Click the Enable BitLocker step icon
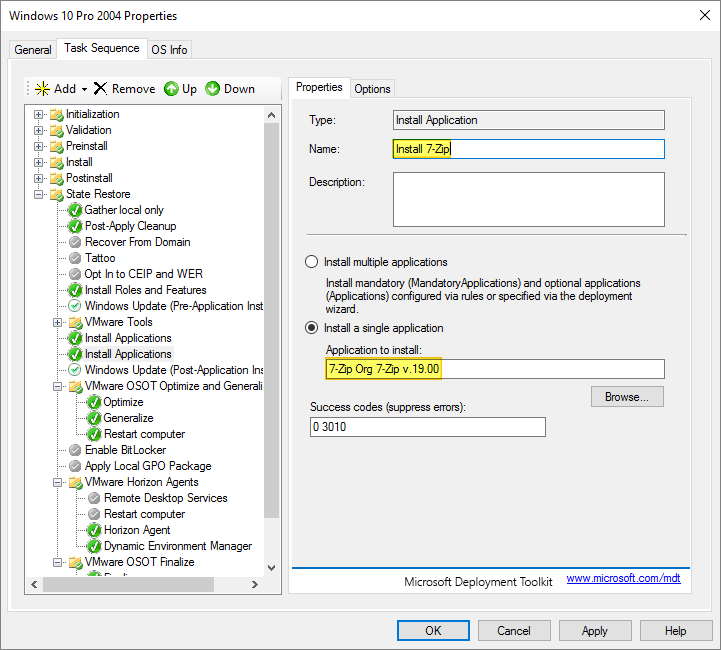Image resolution: width=721 pixels, height=650 pixels. [x=75, y=450]
